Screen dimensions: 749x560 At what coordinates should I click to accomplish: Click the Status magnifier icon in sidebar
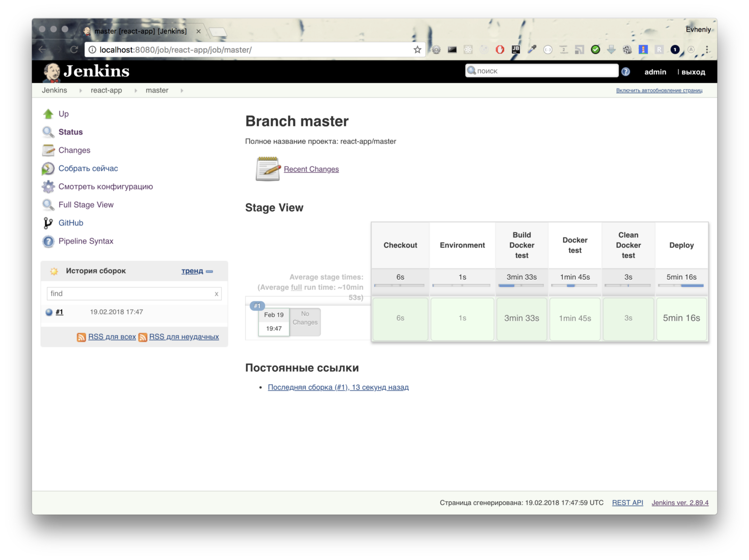[48, 132]
